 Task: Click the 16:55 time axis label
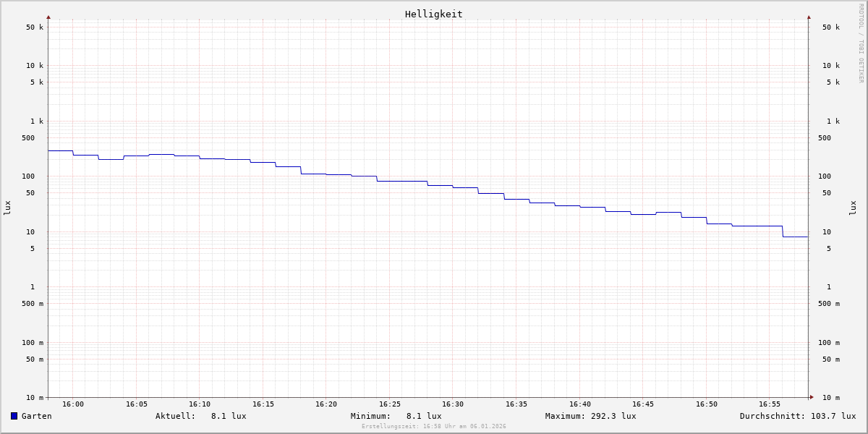pyautogui.click(x=770, y=404)
